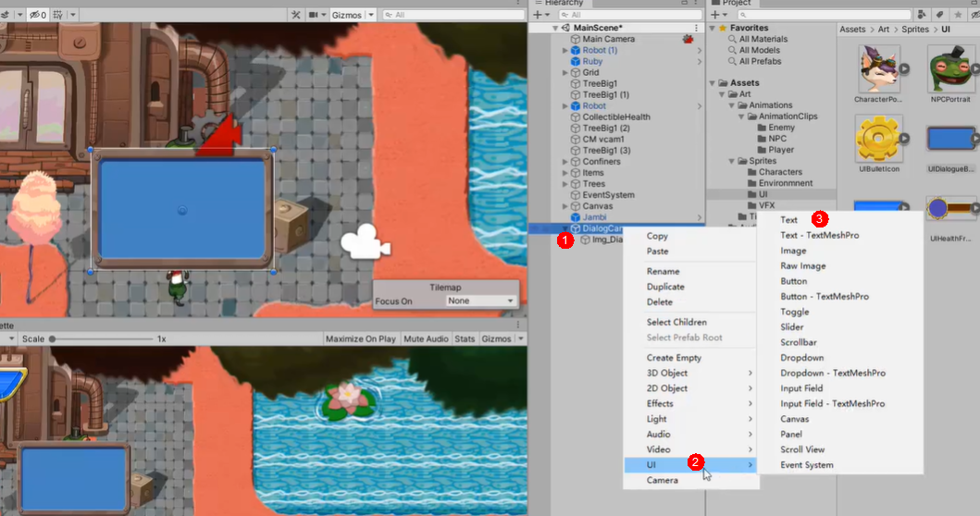Open the Gizmos dropdown arrow in Scene view

point(371,15)
